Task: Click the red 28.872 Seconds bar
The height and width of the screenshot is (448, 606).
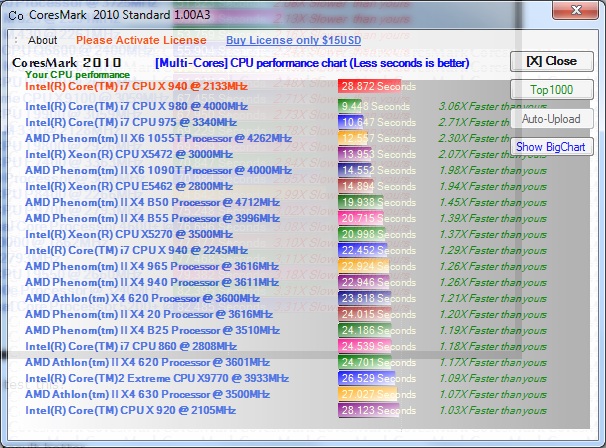Action: (x=369, y=86)
